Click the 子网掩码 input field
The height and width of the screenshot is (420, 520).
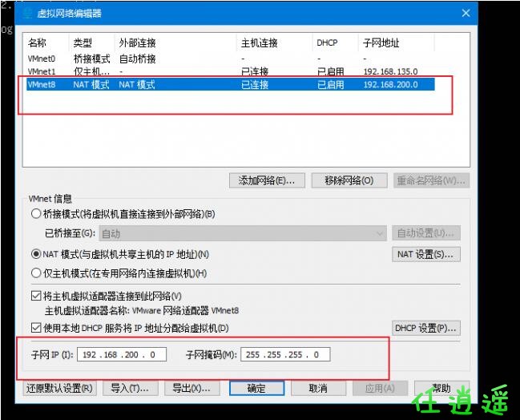[x=285, y=354]
